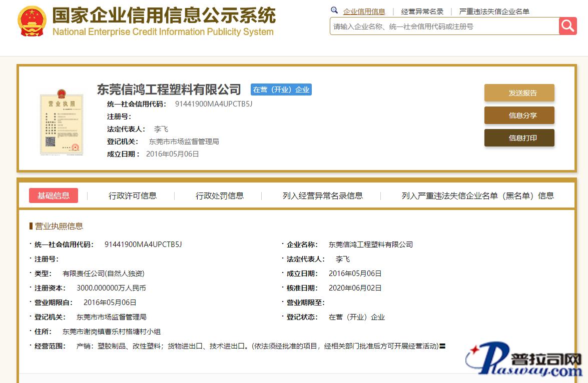Choose the 严重违法失信企业名单 search category link
Screen dimensions: 588x383
point(494,11)
